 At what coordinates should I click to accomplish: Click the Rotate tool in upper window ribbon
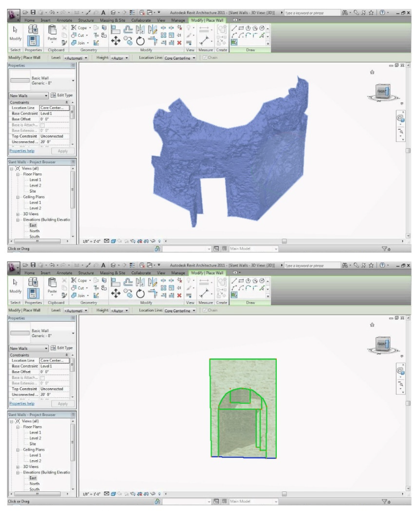[140, 41]
